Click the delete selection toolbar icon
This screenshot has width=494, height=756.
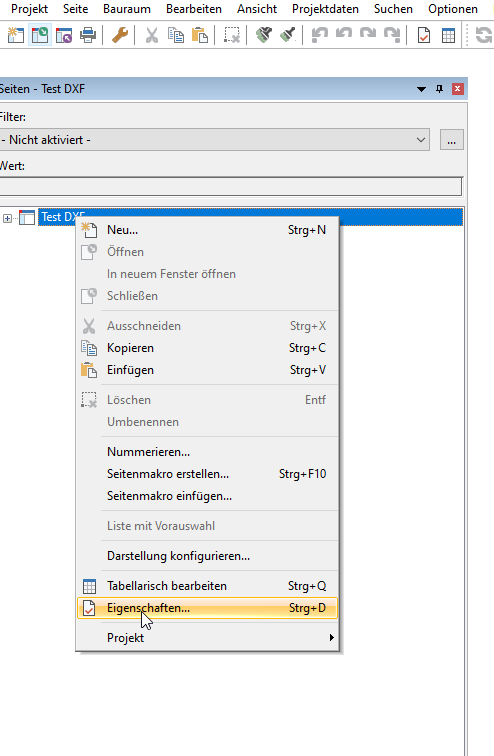coord(232,35)
